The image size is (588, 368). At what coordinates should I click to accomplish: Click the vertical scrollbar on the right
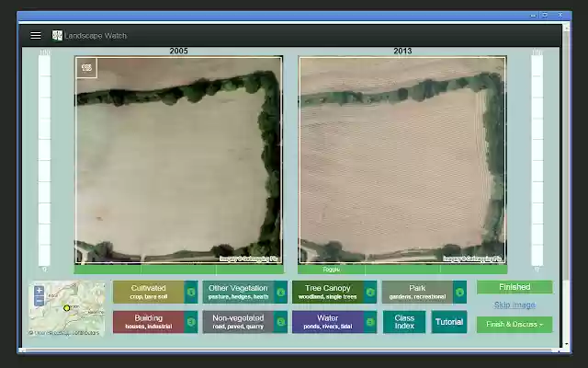point(566,154)
